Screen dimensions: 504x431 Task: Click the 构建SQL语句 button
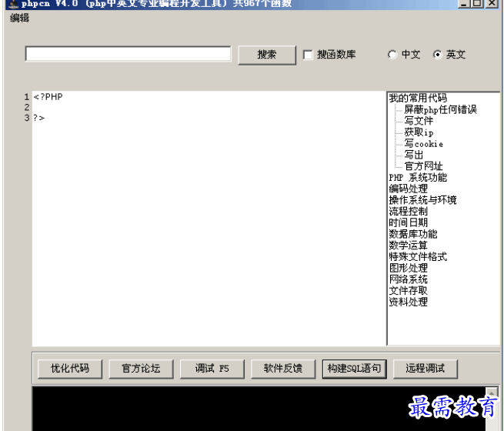(354, 369)
